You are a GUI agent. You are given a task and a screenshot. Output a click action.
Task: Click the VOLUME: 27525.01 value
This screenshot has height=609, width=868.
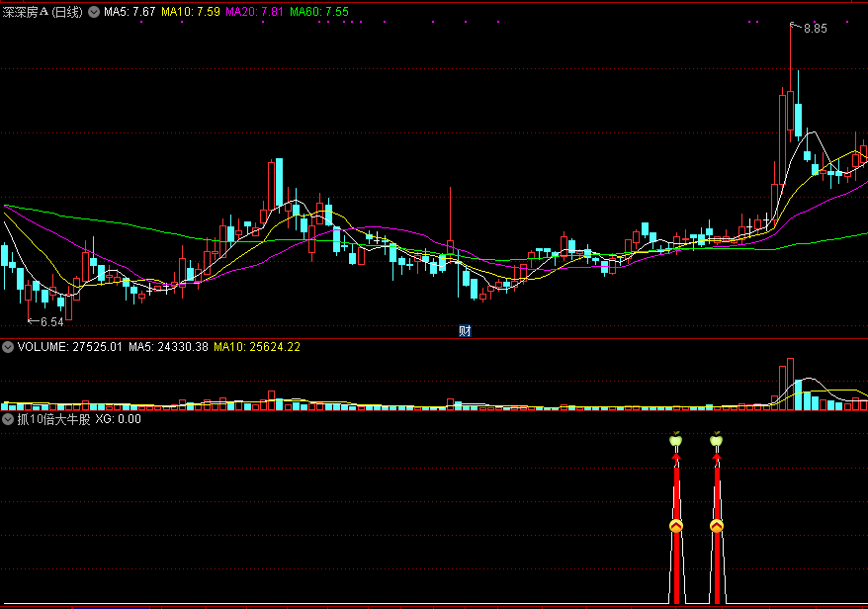click(70, 347)
